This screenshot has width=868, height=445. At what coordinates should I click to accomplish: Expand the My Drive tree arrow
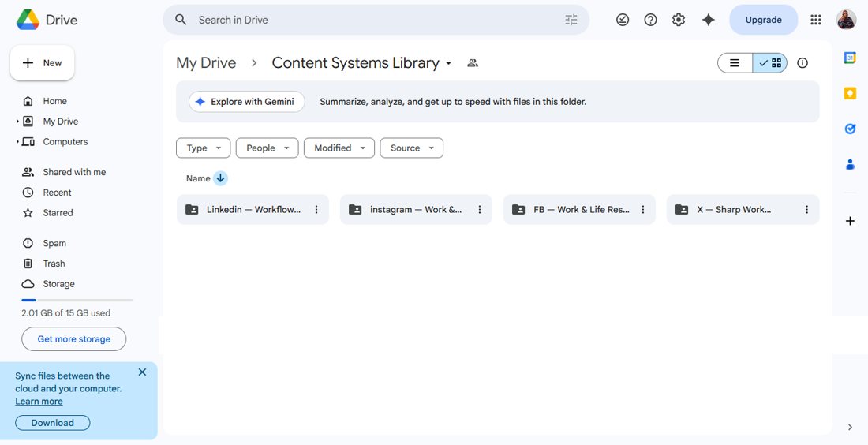(x=17, y=122)
